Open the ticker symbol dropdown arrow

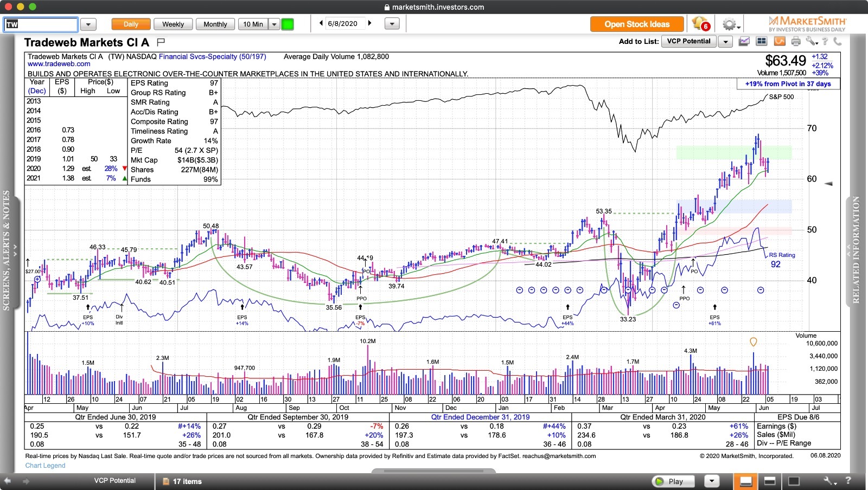point(87,24)
